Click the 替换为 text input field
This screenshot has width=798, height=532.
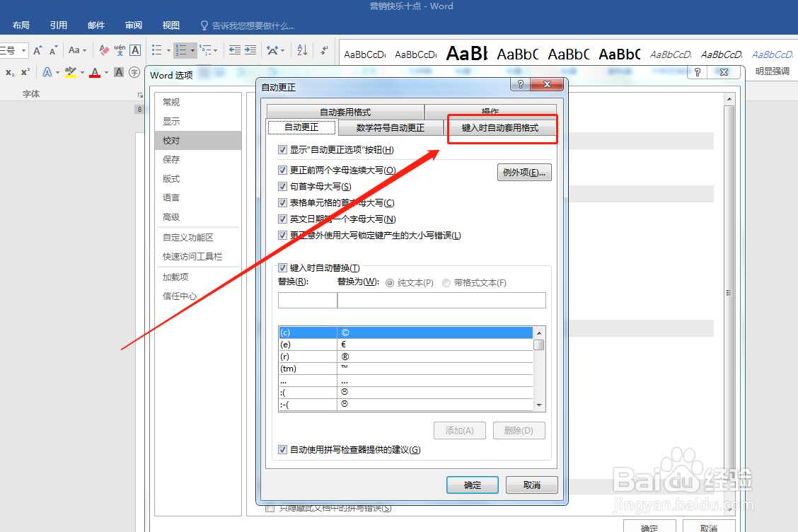click(441, 301)
